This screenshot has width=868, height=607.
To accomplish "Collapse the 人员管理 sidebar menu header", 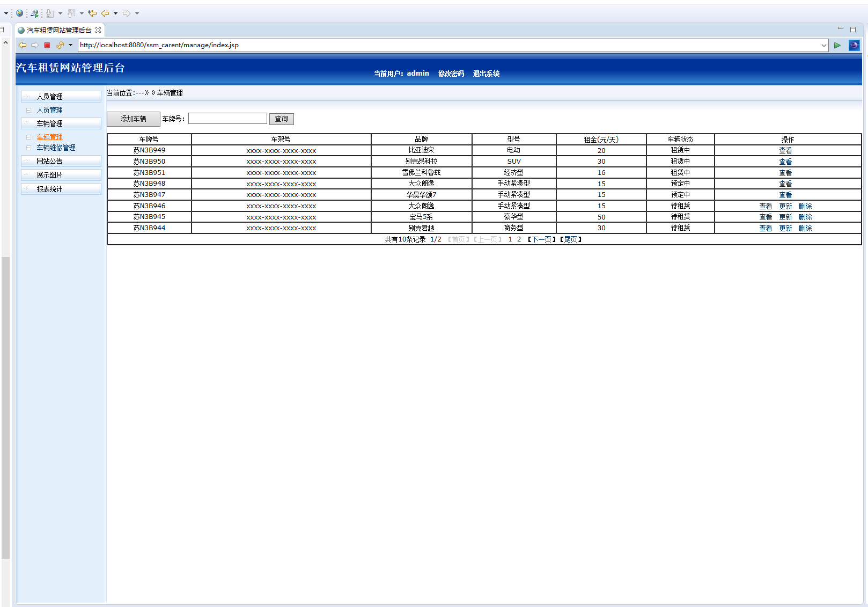I will tap(61, 97).
